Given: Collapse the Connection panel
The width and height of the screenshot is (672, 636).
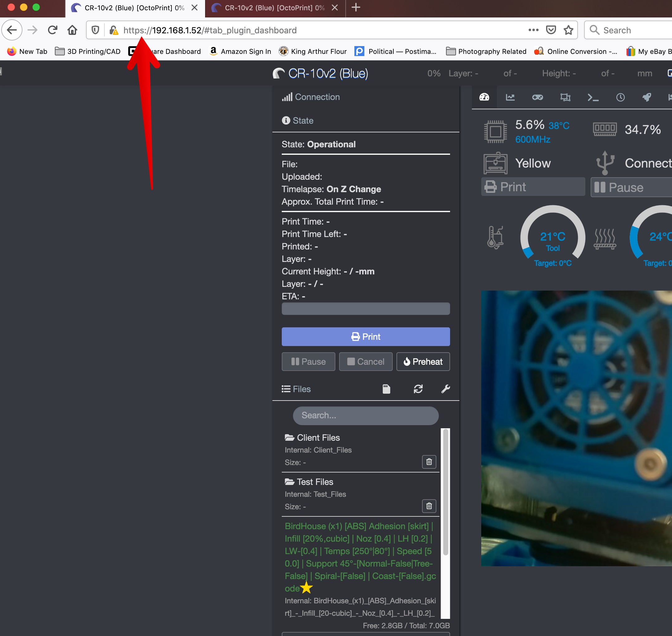Looking at the screenshot, I should (x=317, y=97).
